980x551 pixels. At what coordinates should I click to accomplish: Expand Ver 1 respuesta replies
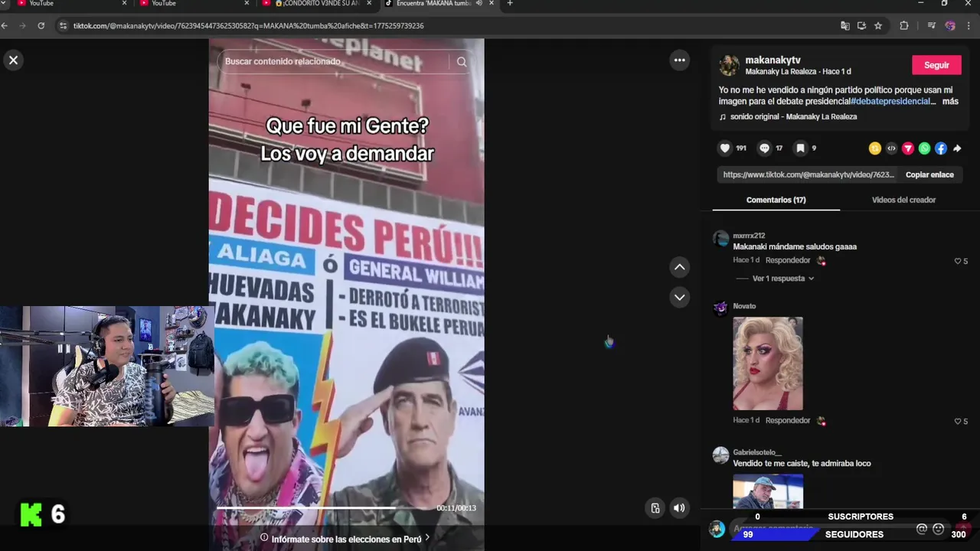782,279
